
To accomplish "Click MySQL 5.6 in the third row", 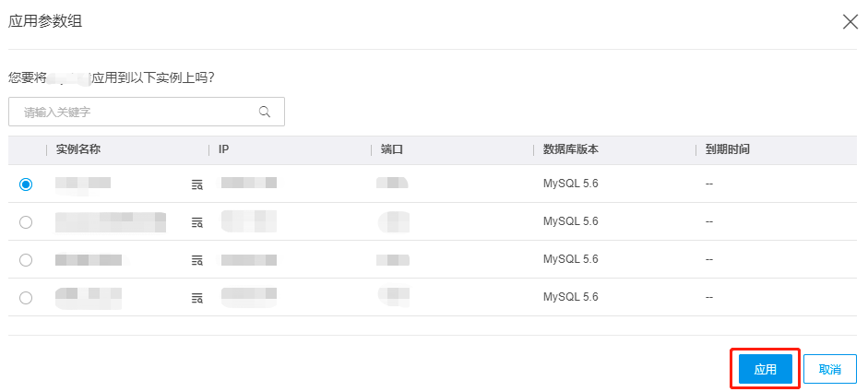I will (571, 260).
